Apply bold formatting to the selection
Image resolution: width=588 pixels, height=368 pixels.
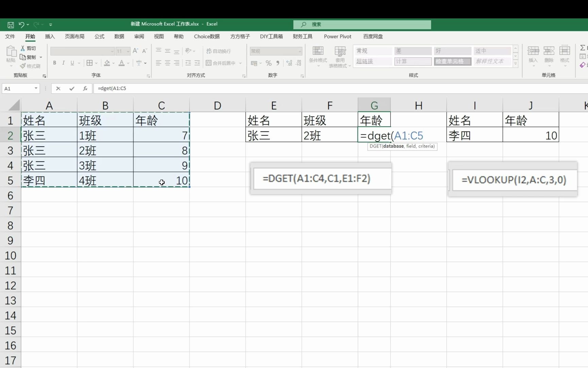54,63
